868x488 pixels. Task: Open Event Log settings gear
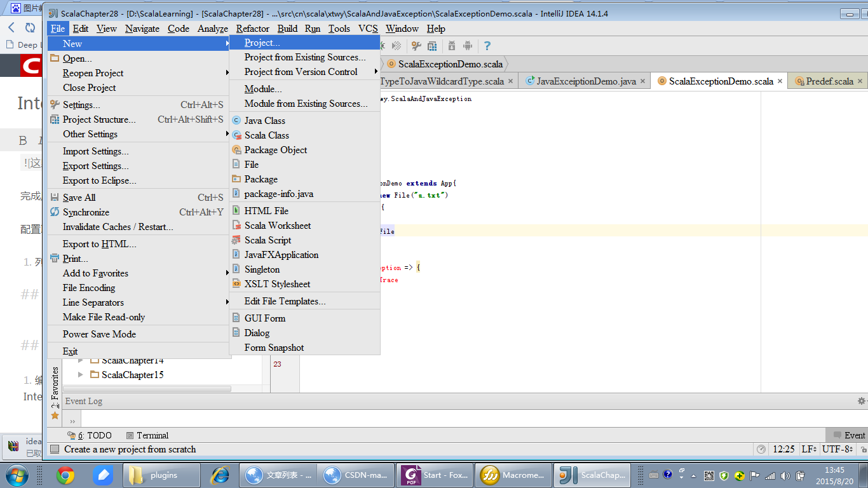[862, 401]
